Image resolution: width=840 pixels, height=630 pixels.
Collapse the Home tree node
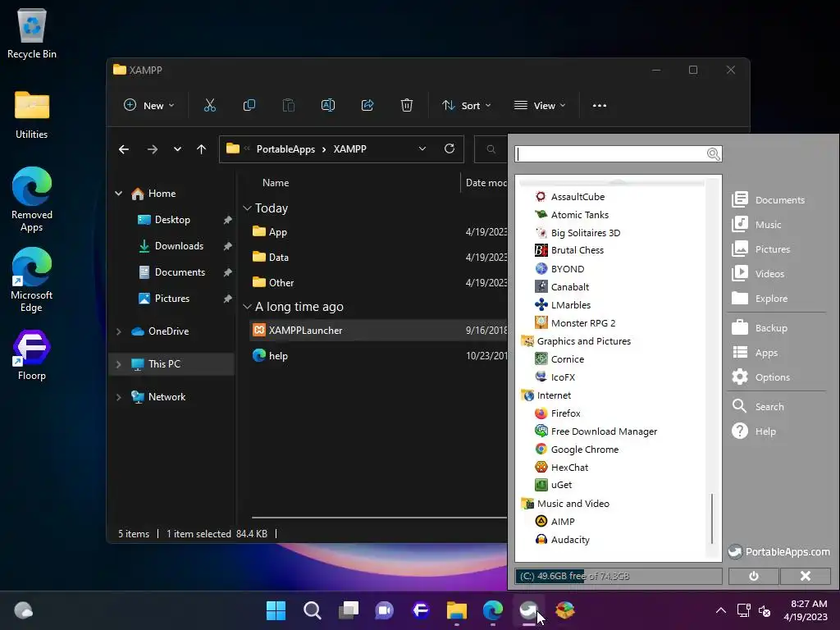118,194
